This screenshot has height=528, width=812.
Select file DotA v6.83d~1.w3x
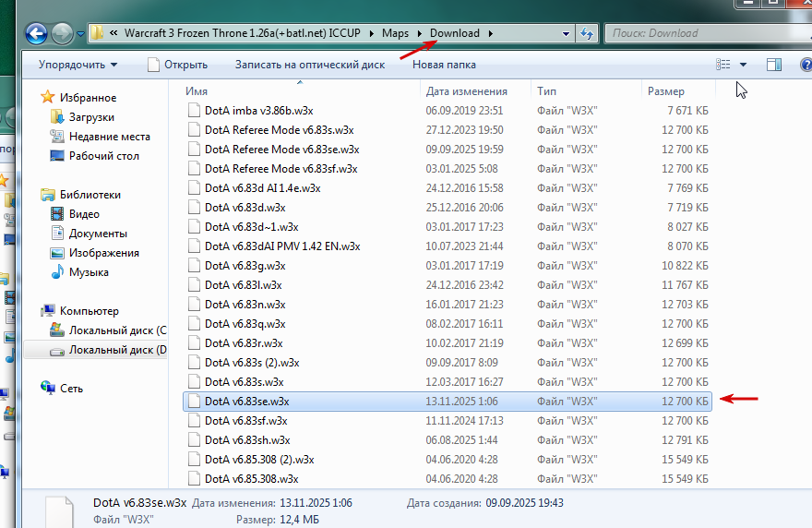(251, 226)
